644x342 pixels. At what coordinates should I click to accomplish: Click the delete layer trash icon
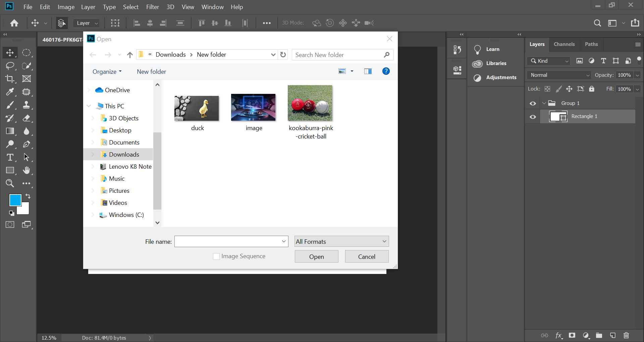(626, 335)
